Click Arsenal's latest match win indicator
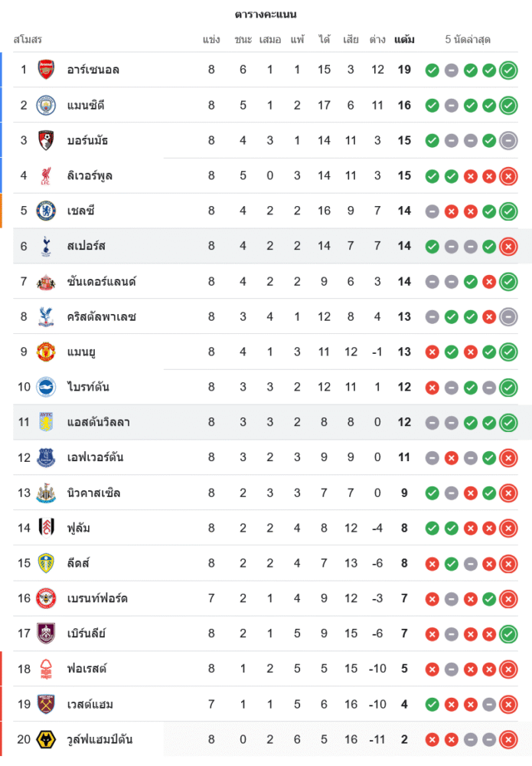Viewport: 532px width, 766px height. [x=508, y=70]
